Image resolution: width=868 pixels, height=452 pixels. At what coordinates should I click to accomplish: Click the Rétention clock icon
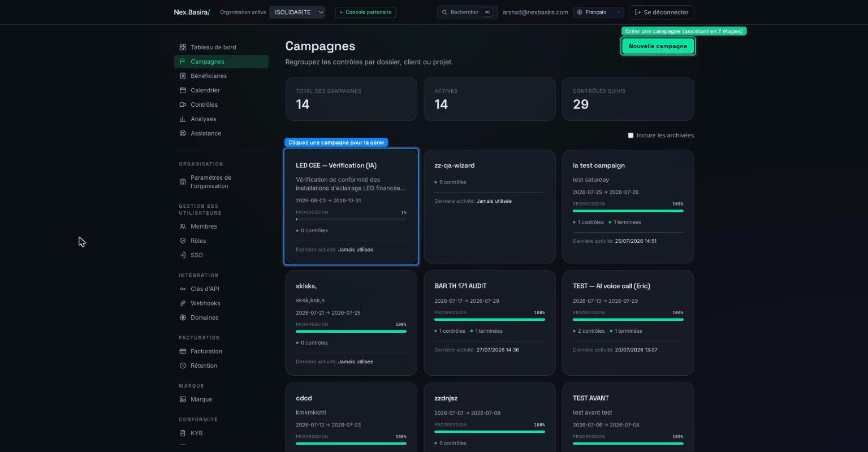click(x=183, y=366)
